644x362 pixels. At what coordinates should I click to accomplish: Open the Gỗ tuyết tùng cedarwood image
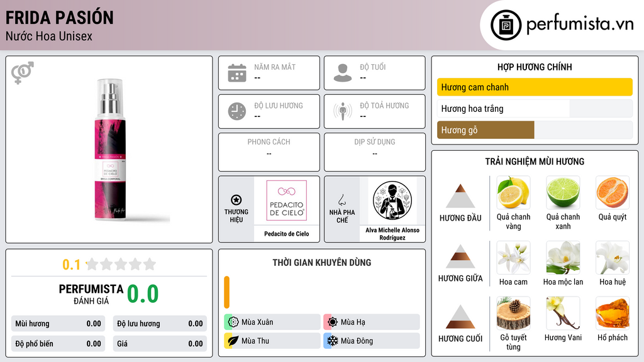pyautogui.click(x=513, y=314)
